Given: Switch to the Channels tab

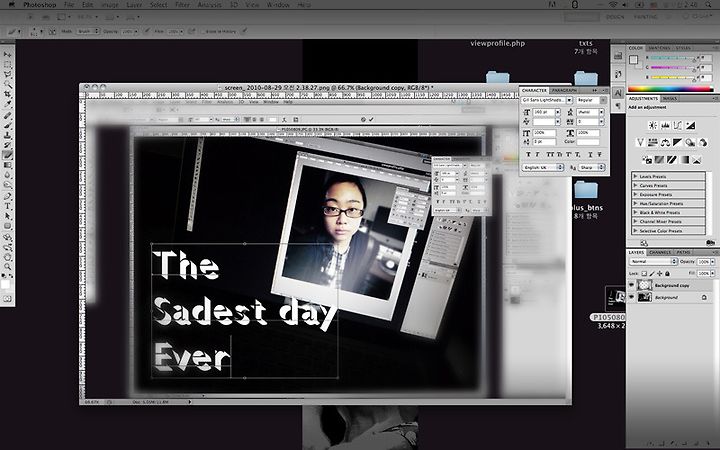Looking at the screenshot, I should point(660,253).
